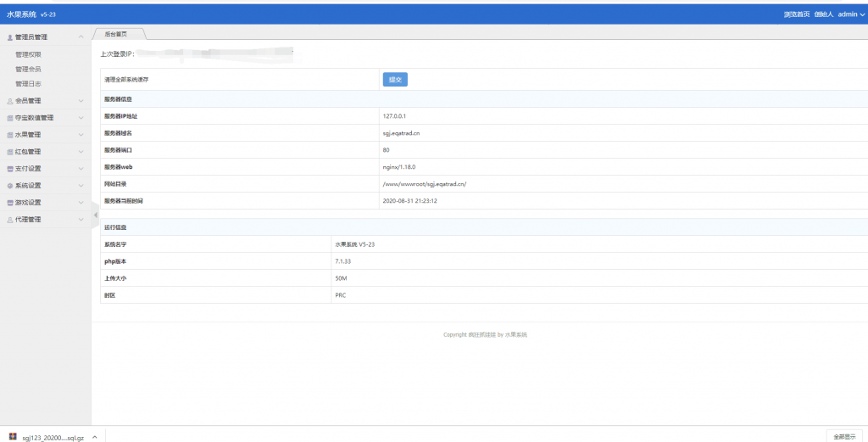Image resolution: width=868 pixels, height=442 pixels.
Task: Click the 水果管理 sidebar icon
Action: (x=10, y=135)
